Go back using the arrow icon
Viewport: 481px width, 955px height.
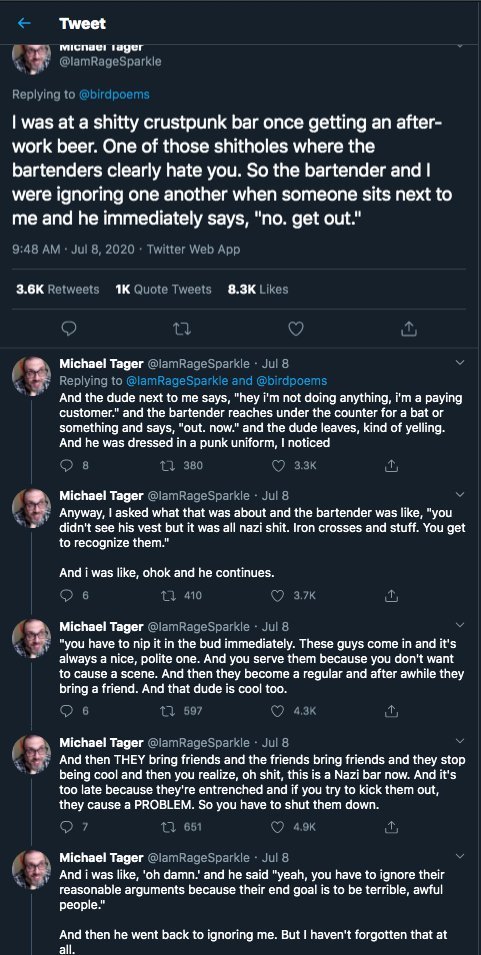24,24
